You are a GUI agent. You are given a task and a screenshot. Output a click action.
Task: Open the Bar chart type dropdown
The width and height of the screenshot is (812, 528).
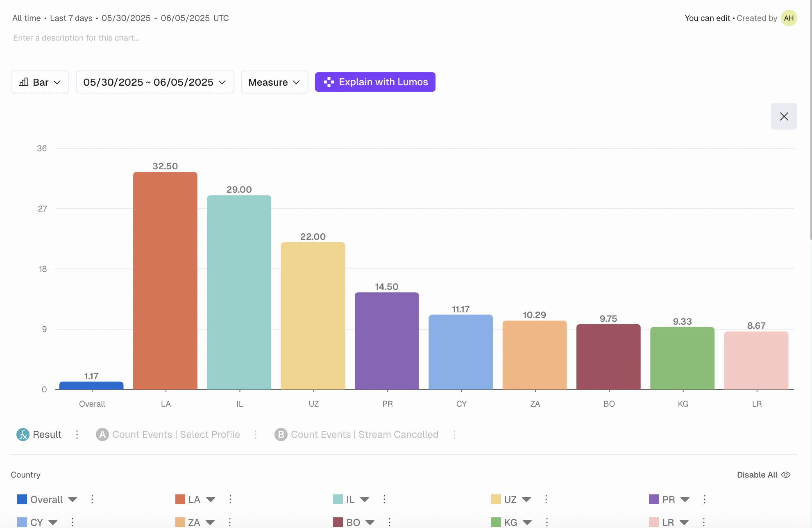click(x=40, y=82)
